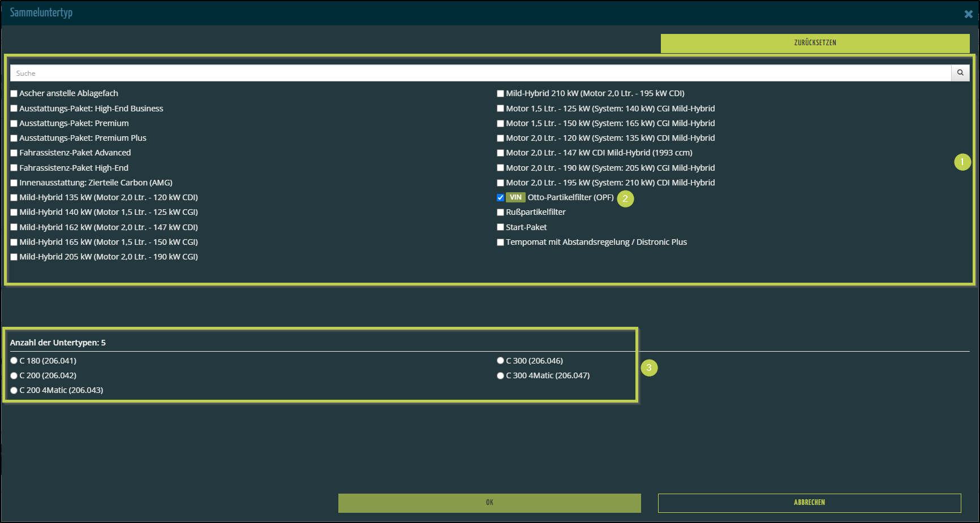Choose the C 180 (206.041) radio button
Screen dimensions: 980x523
[14, 361]
